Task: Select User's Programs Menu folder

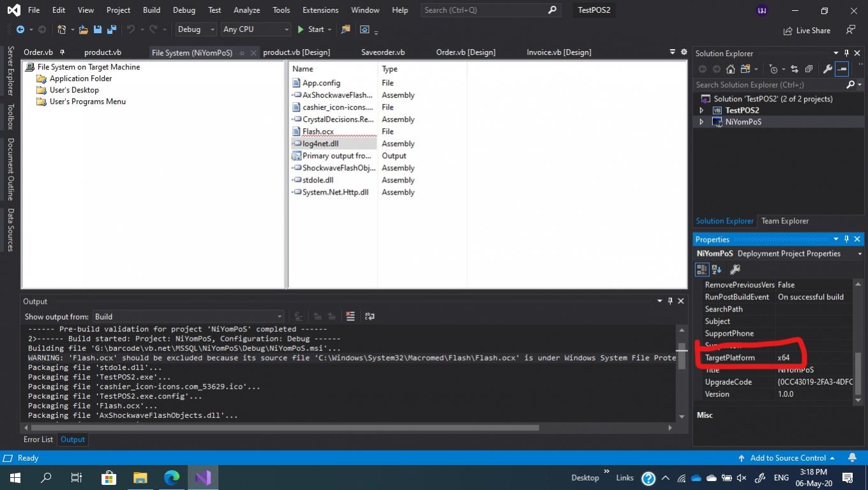Action: [87, 101]
